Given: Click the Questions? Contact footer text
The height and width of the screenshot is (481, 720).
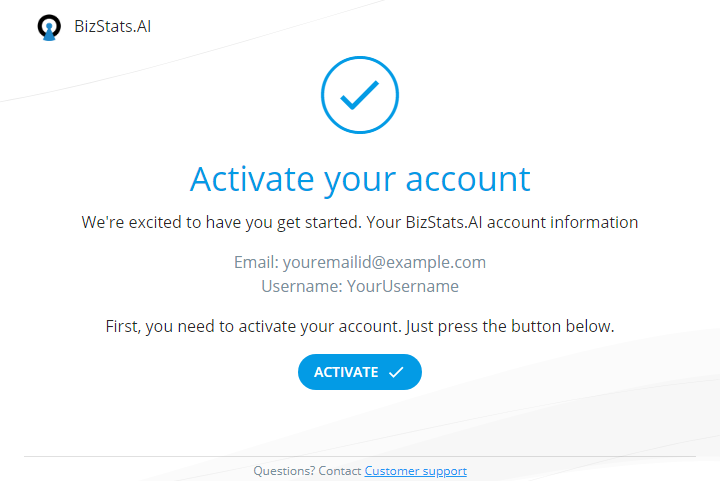Looking at the screenshot, I should coord(307,471).
